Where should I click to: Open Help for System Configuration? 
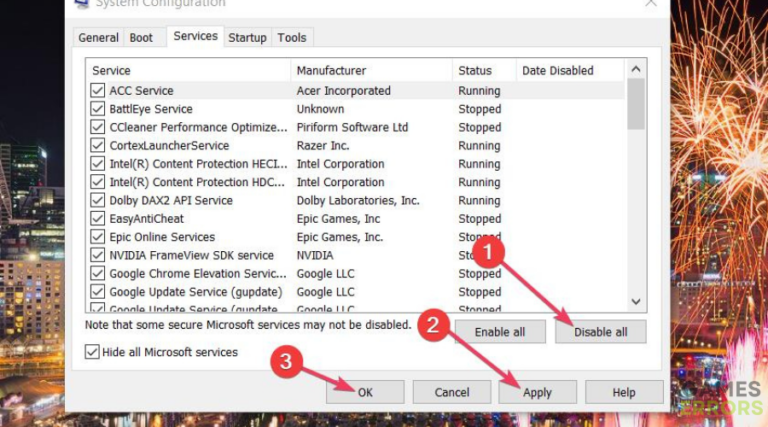tap(624, 392)
